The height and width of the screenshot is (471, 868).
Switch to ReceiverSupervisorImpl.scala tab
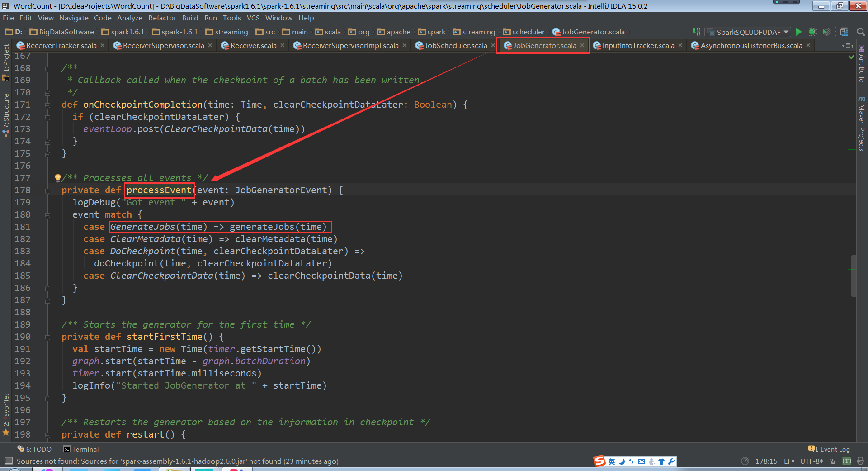(350, 46)
